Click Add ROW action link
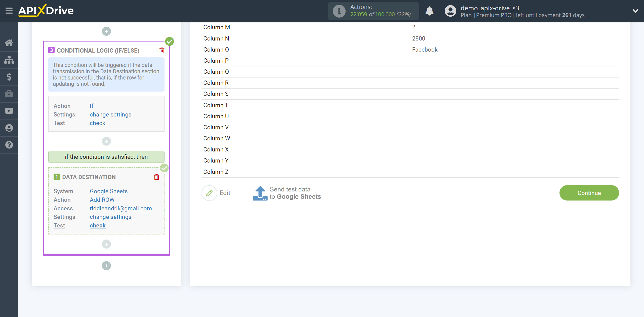Image resolution: width=644 pixels, height=317 pixels. [102, 200]
